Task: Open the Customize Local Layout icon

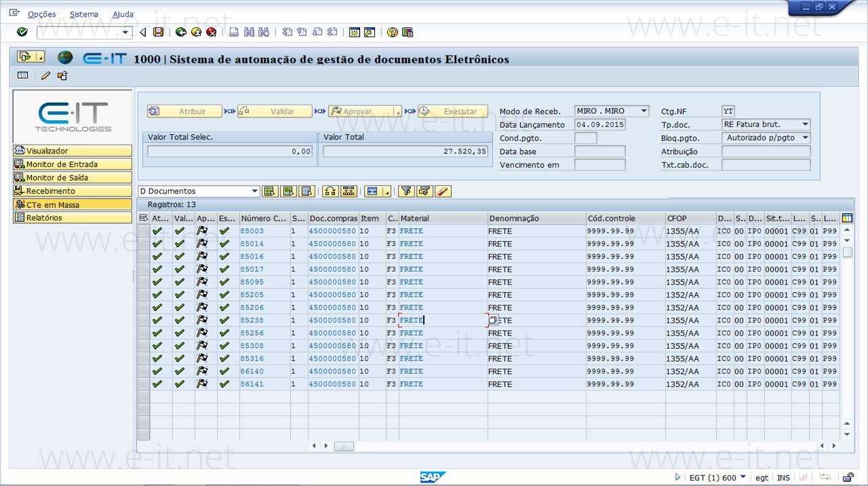Action: click(408, 32)
